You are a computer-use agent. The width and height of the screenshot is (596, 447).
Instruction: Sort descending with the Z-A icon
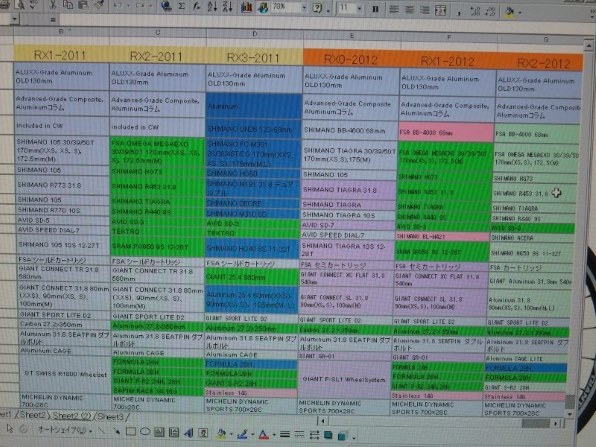227,7
